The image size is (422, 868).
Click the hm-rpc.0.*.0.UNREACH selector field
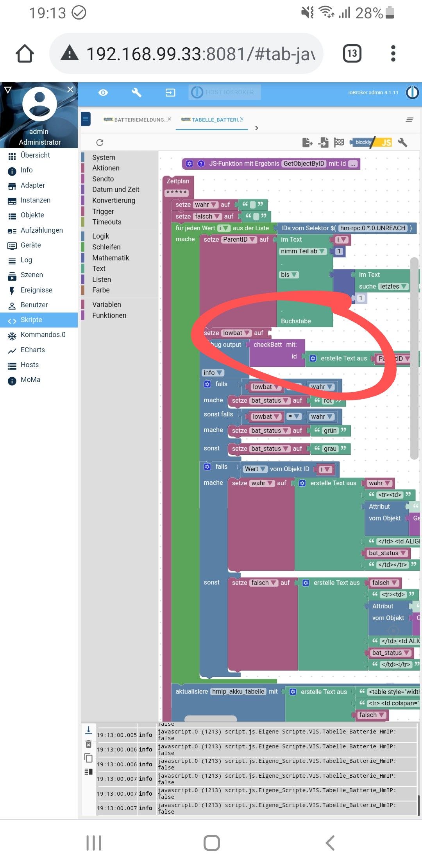pos(373,228)
